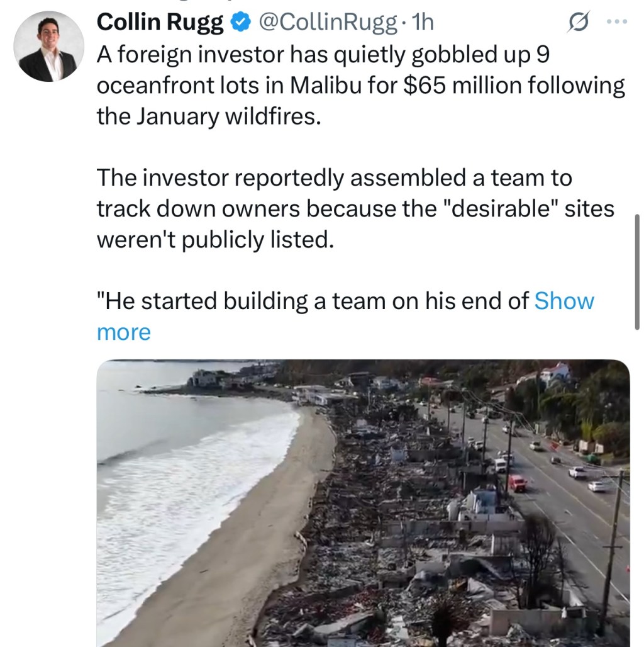Open Collin Rugg's profile picture
Screen dimensions: 644x647
click(48, 47)
